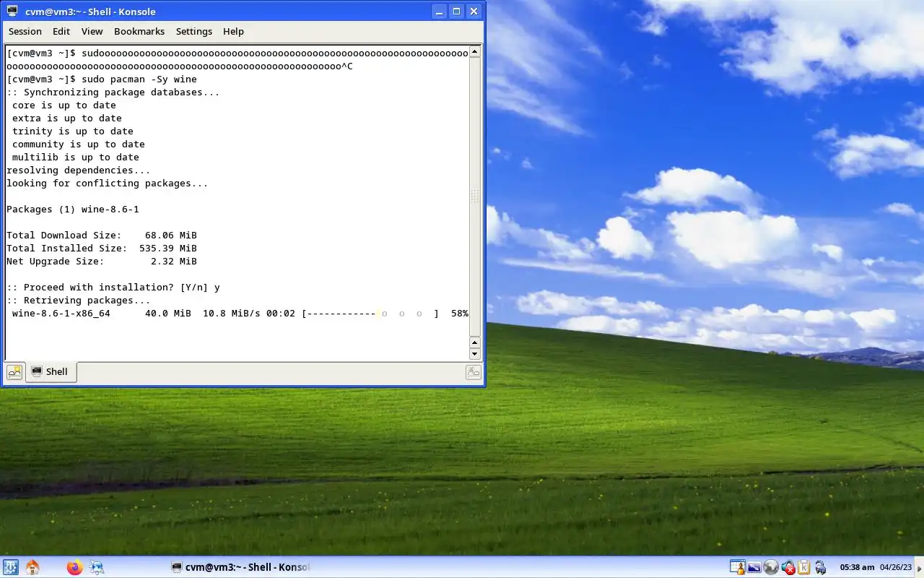Close the Konsole window
924x578 pixels.
[474, 12]
